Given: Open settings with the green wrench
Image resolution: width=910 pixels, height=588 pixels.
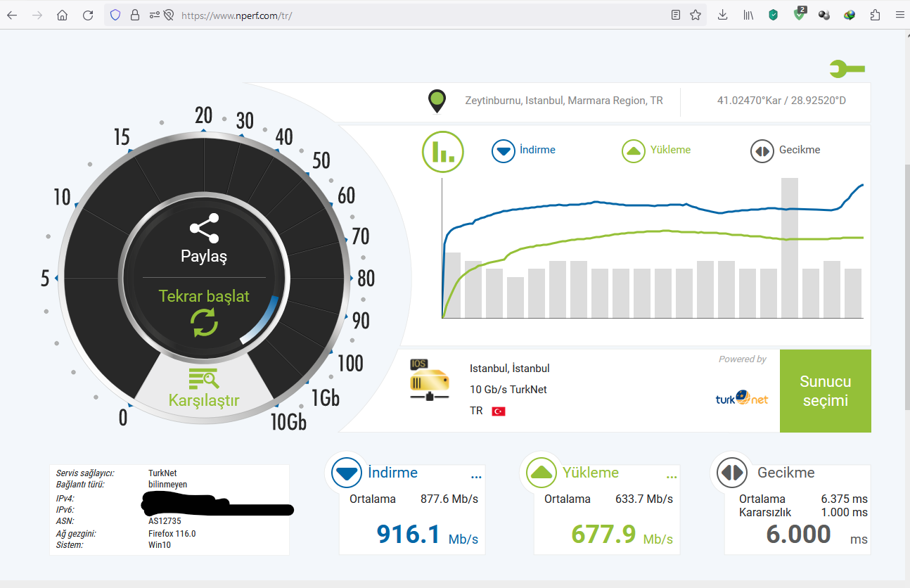Looking at the screenshot, I should click(x=847, y=69).
